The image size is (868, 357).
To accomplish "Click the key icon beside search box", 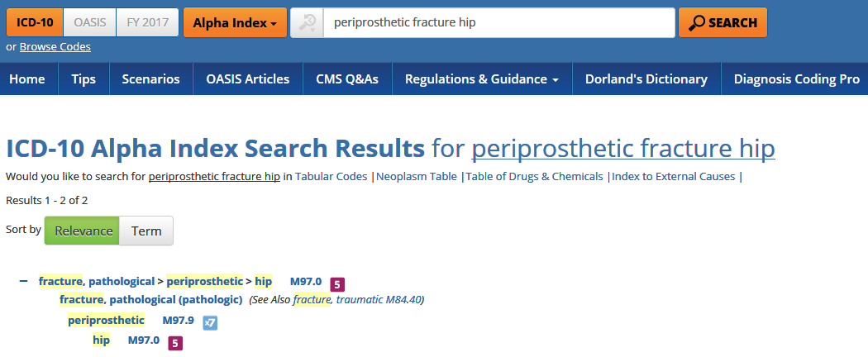I will (307, 23).
